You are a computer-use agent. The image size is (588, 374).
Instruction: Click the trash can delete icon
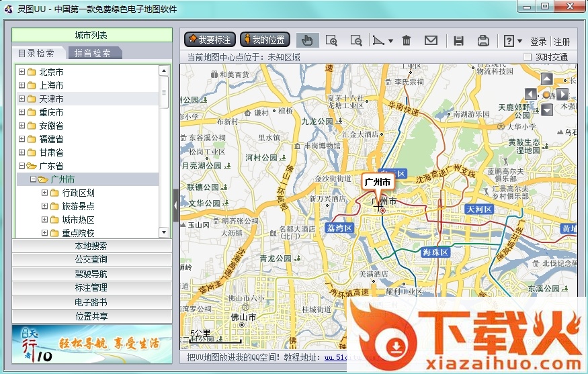click(406, 40)
